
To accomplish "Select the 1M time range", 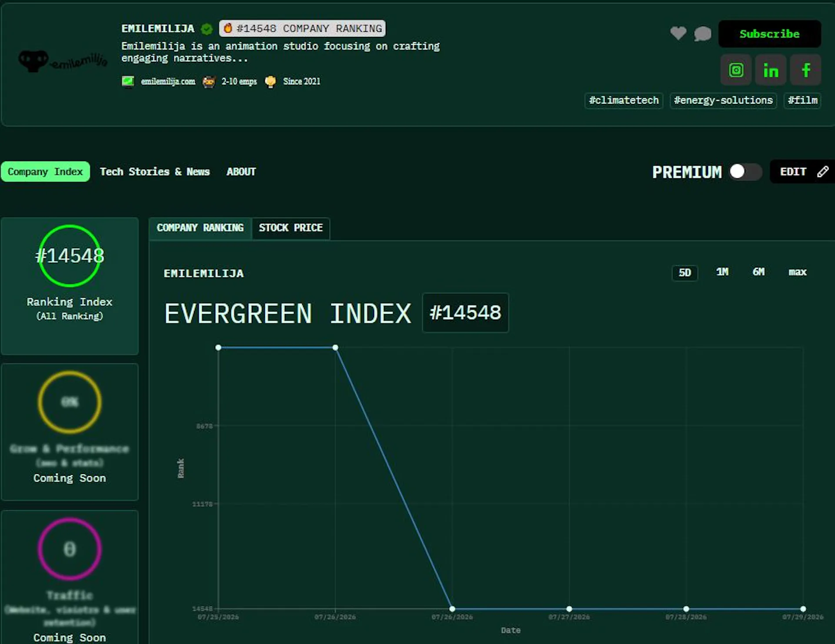I will pyautogui.click(x=722, y=272).
